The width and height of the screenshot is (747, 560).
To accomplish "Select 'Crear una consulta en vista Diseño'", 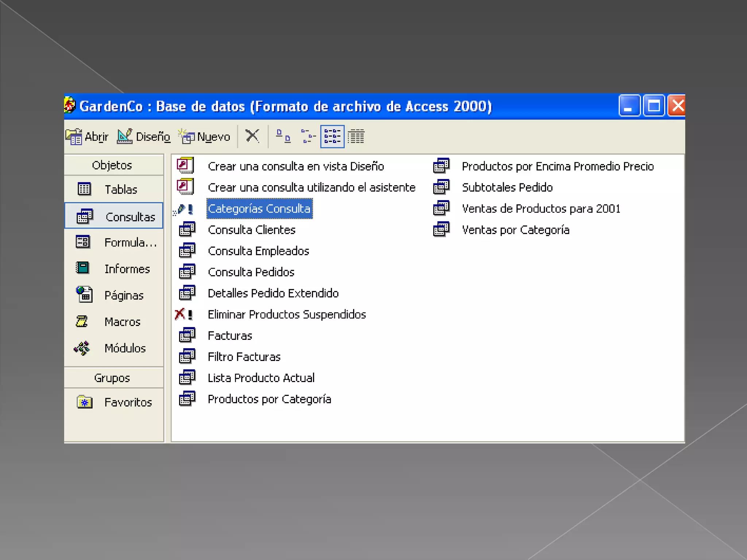I will click(x=296, y=166).
